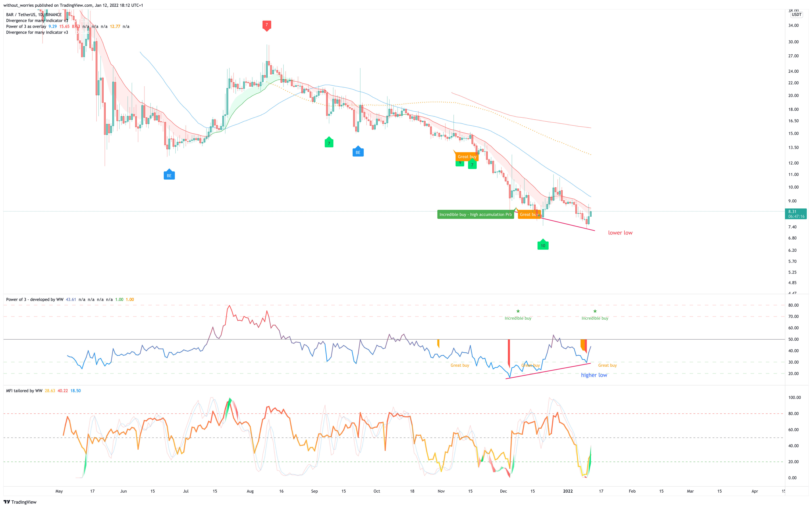Click the 4.85 price axis label
The image size is (812, 508).
(x=792, y=283)
